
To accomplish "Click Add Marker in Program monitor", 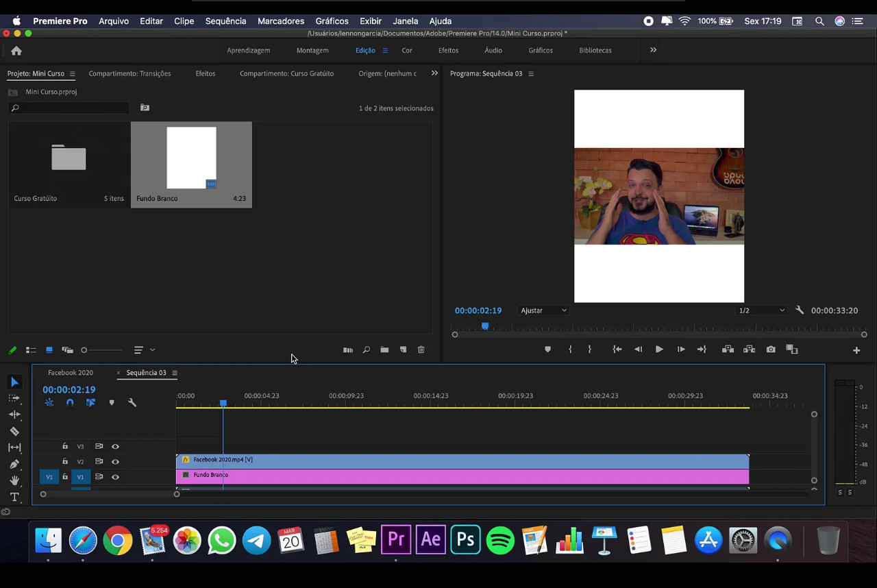I will coord(547,350).
